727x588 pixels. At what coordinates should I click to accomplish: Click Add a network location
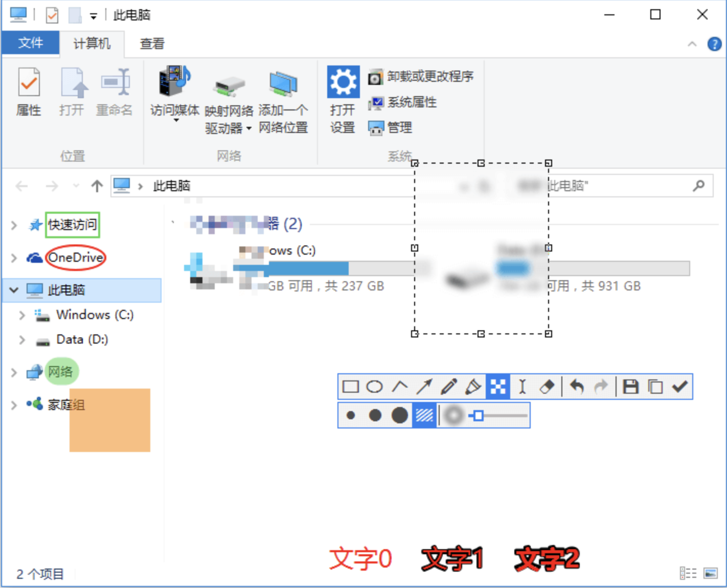283,101
